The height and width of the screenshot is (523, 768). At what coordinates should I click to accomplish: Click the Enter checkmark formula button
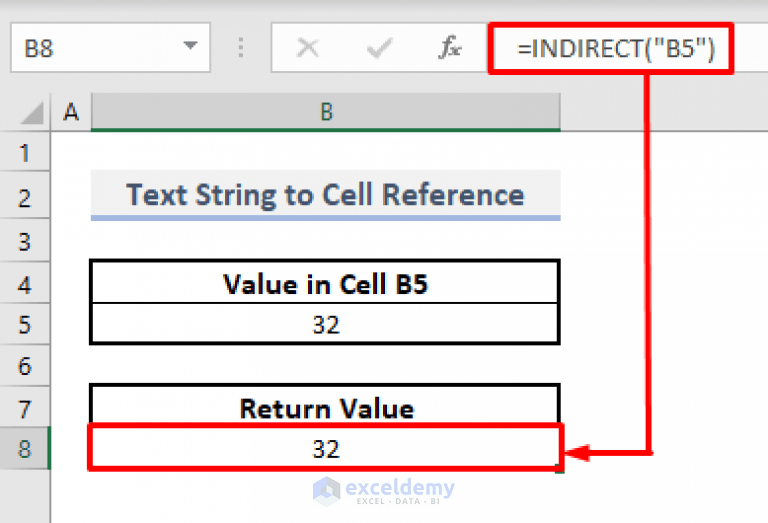pos(379,48)
